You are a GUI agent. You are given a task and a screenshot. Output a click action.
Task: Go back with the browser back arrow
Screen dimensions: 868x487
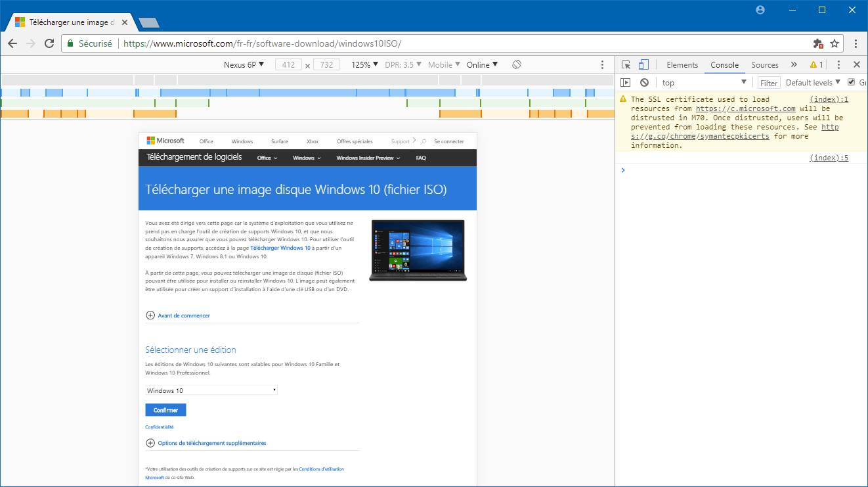[x=12, y=43]
